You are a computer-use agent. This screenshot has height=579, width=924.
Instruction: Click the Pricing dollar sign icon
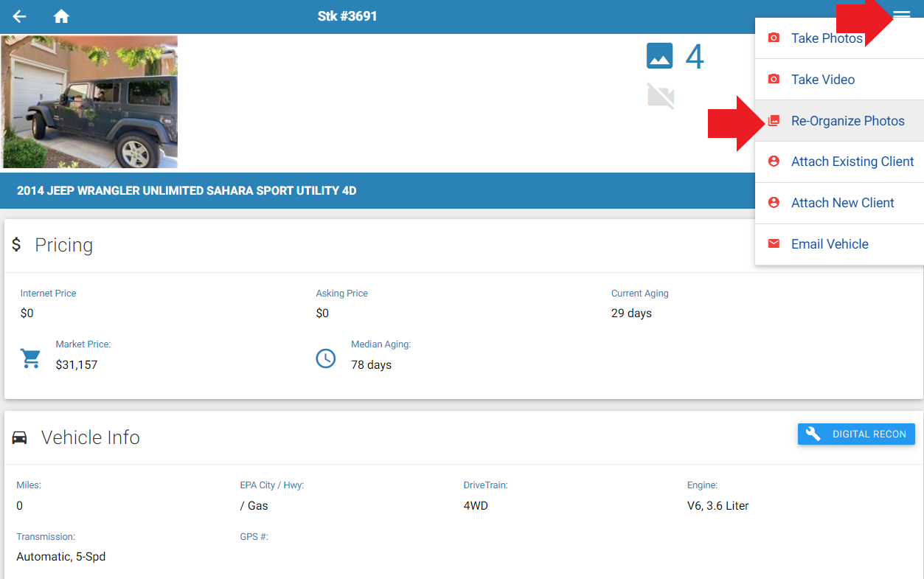coord(16,244)
